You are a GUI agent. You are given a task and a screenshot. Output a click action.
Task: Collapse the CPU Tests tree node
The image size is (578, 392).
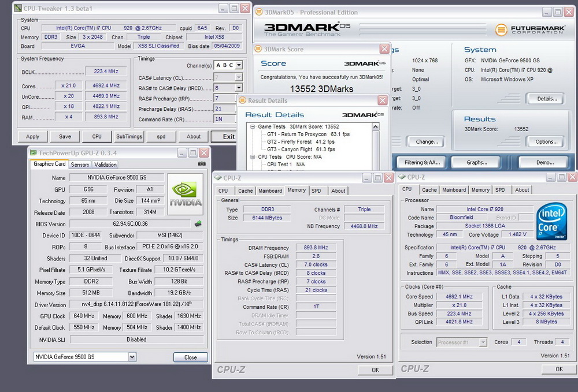click(x=253, y=157)
